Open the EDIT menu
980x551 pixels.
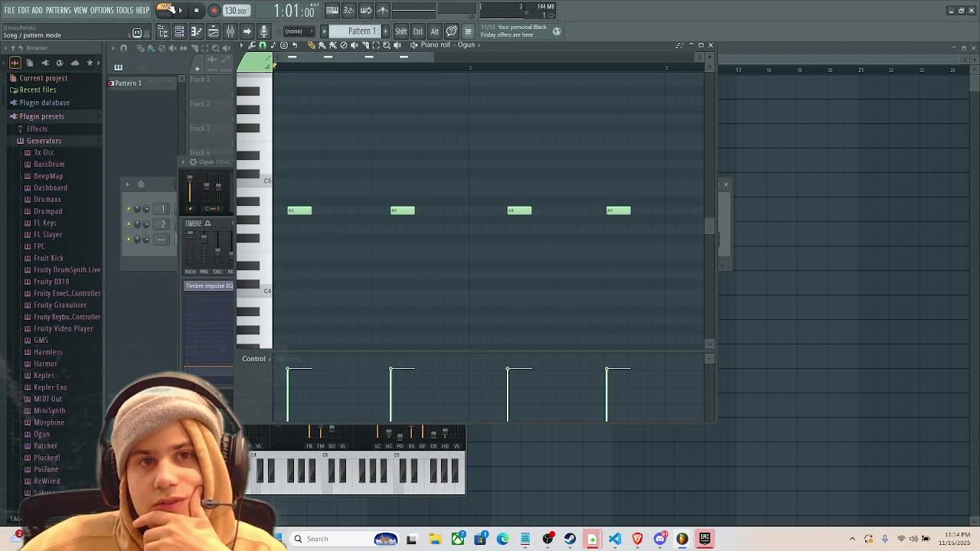click(x=24, y=11)
